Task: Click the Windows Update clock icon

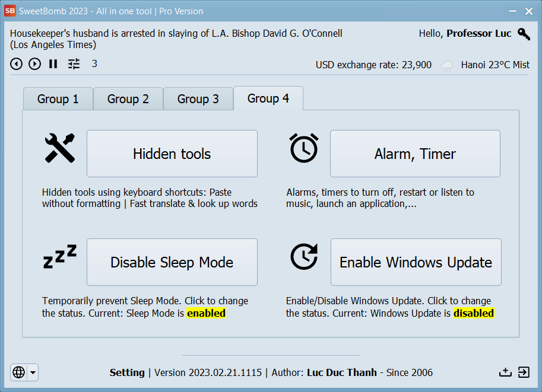Action: [x=304, y=257]
